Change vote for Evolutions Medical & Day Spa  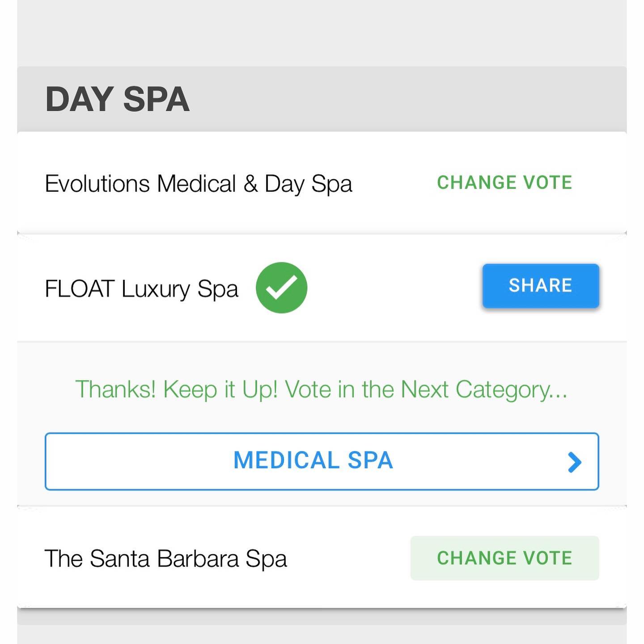click(504, 182)
